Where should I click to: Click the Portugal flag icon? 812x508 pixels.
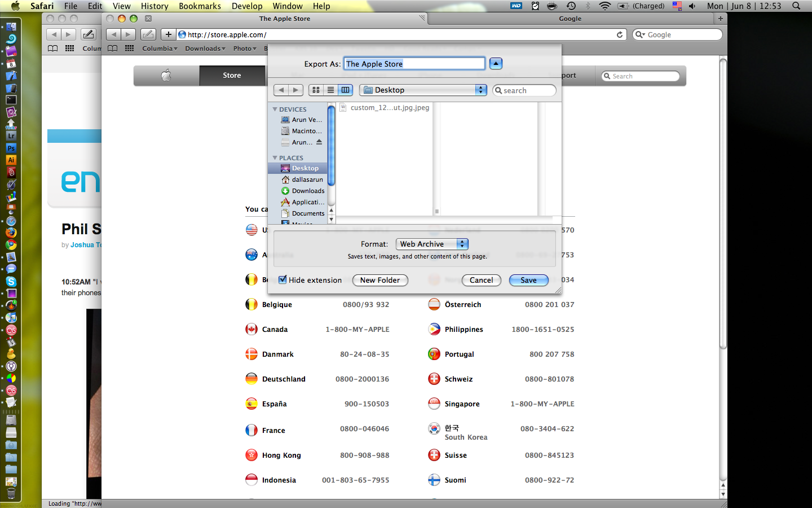click(x=434, y=354)
